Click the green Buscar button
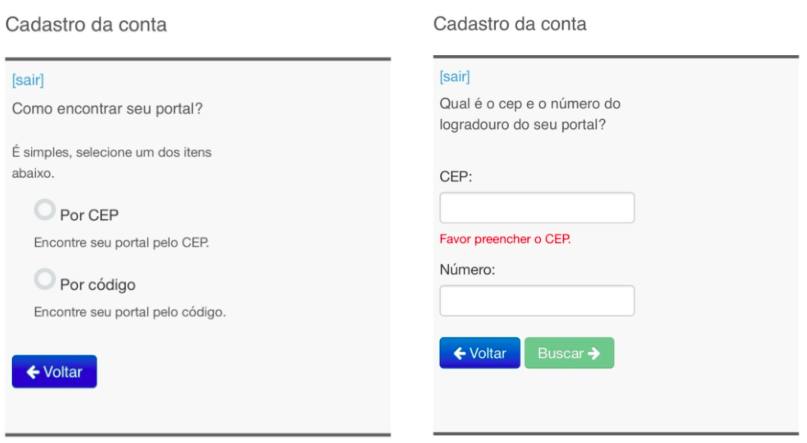807x443 pixels. [x=569, y=353]
